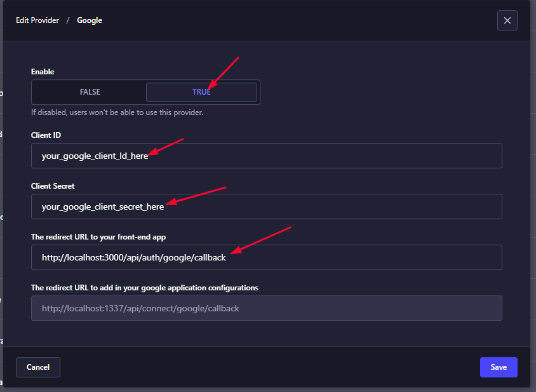Click the 'Enable' field label

click(43, 72)
